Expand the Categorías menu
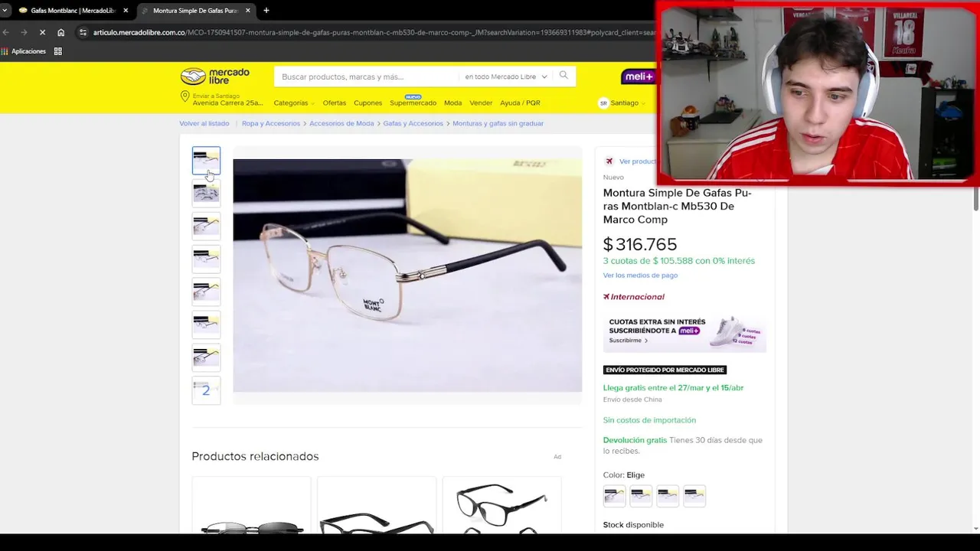Viewport: 980px width, 551px height. click(293, 103)
